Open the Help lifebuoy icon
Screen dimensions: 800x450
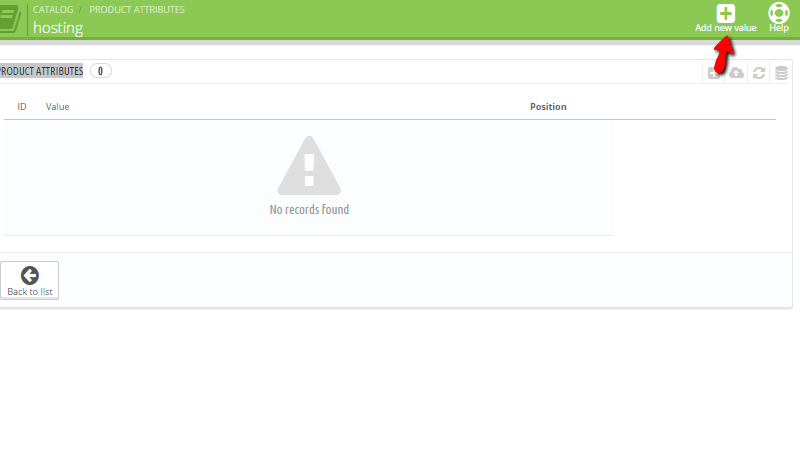[778, 14]
